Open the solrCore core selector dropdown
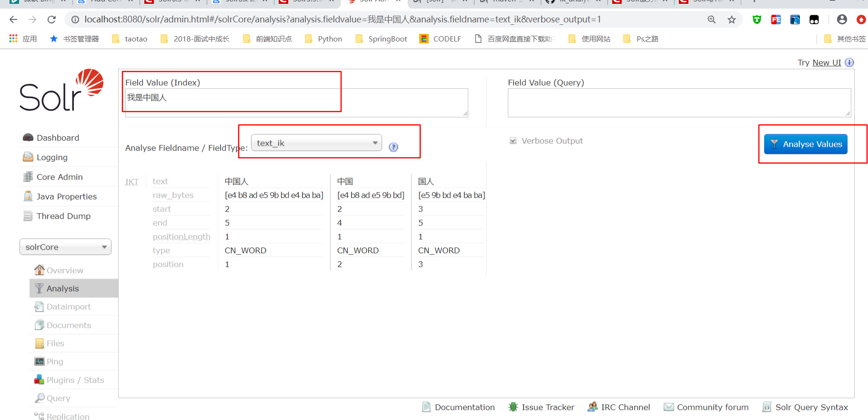Image resolution: width=868 pixels, height=420 pixels. 65,246
